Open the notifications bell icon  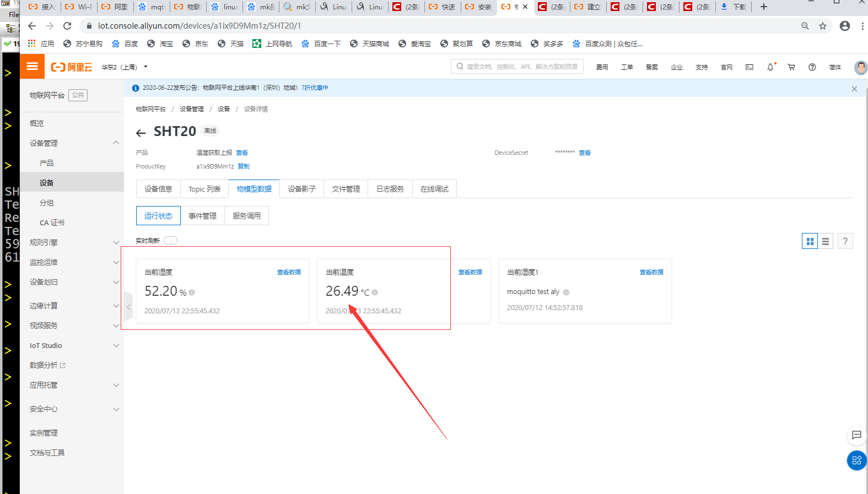coord(770,67)
